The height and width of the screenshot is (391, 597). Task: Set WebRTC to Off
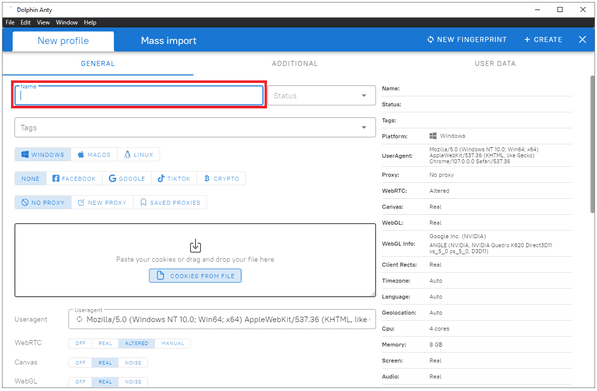coord(80,343)
